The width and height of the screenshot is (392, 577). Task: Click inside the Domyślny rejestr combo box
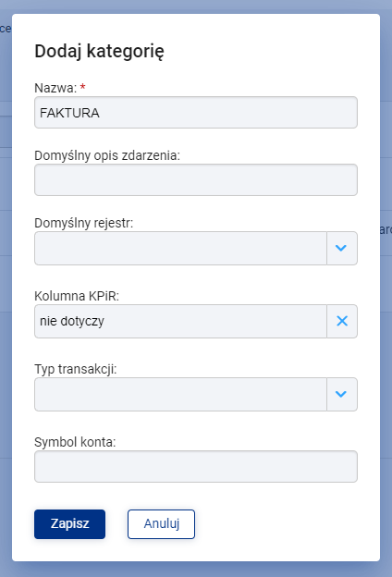point(180,248)
